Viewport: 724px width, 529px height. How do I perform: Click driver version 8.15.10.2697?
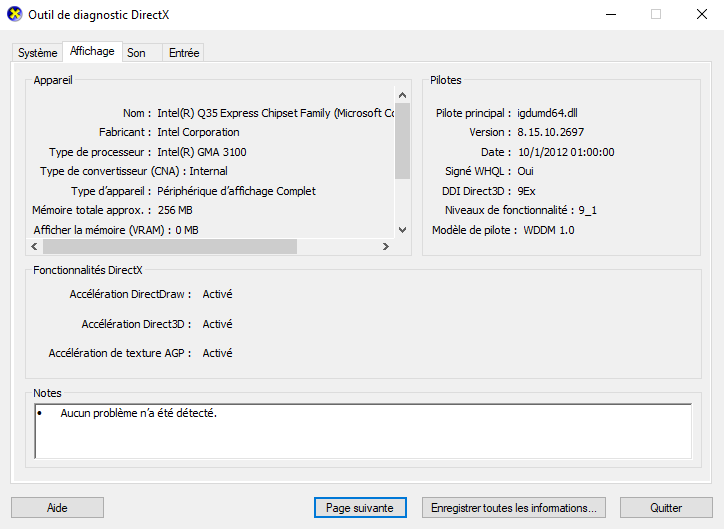coord(550,132)
